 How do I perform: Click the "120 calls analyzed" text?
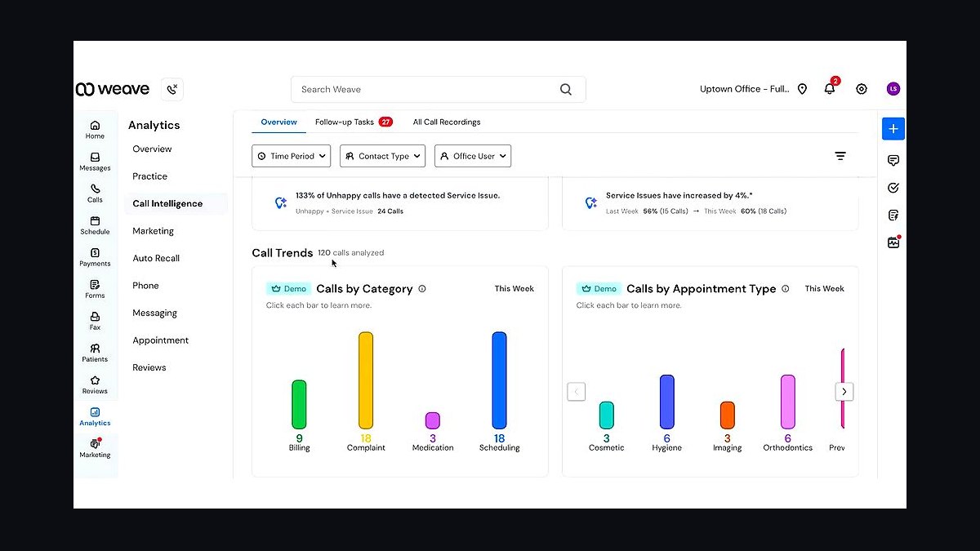click(351, 253)
